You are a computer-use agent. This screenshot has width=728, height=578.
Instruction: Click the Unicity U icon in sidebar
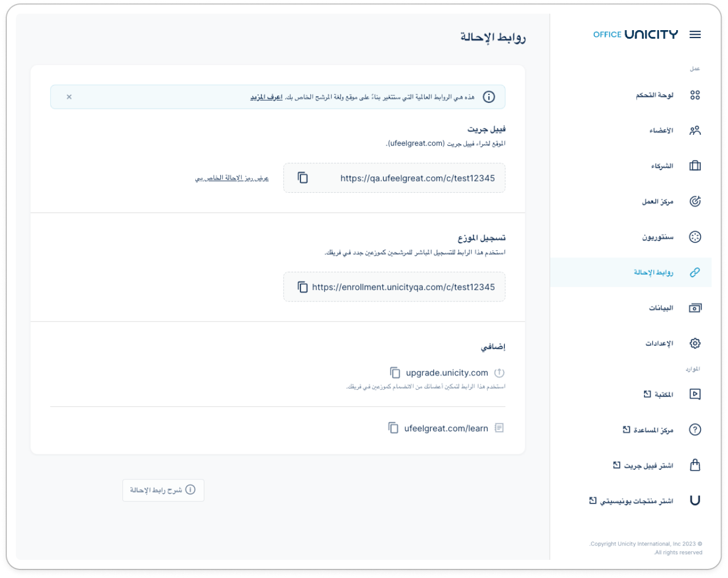[695, 501]
